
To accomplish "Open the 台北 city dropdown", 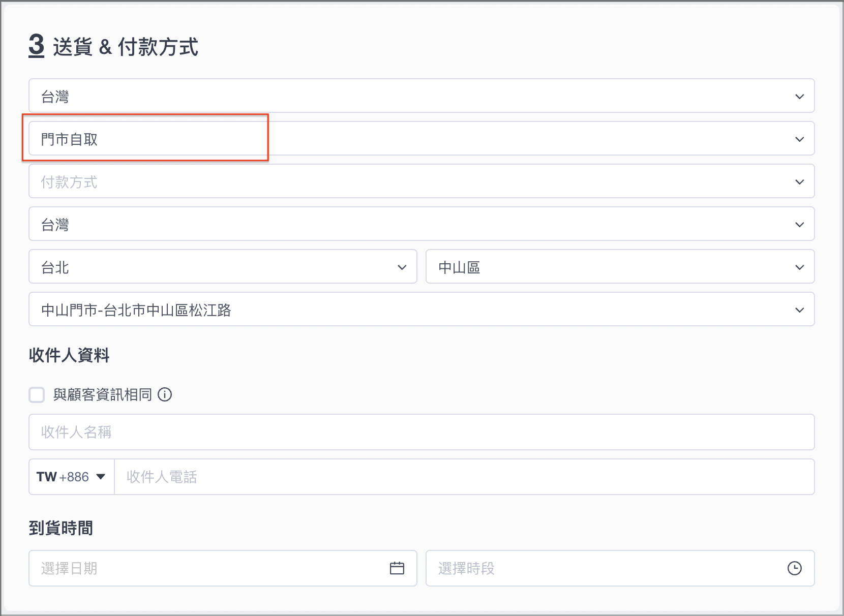I will point(223,266).
